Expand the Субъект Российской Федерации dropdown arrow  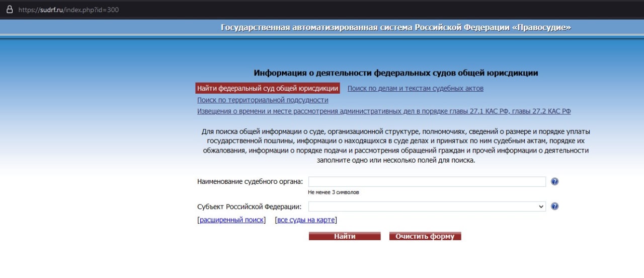541,206
